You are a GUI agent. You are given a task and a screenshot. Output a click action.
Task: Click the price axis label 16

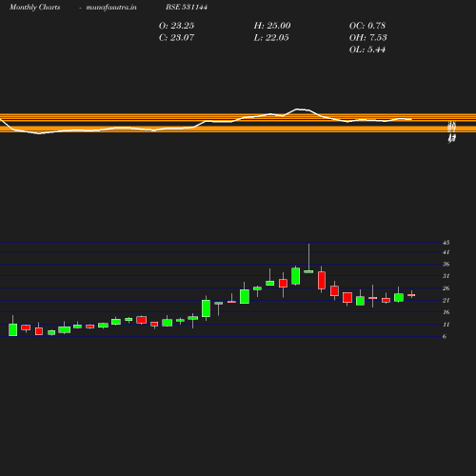coord(446,312)
